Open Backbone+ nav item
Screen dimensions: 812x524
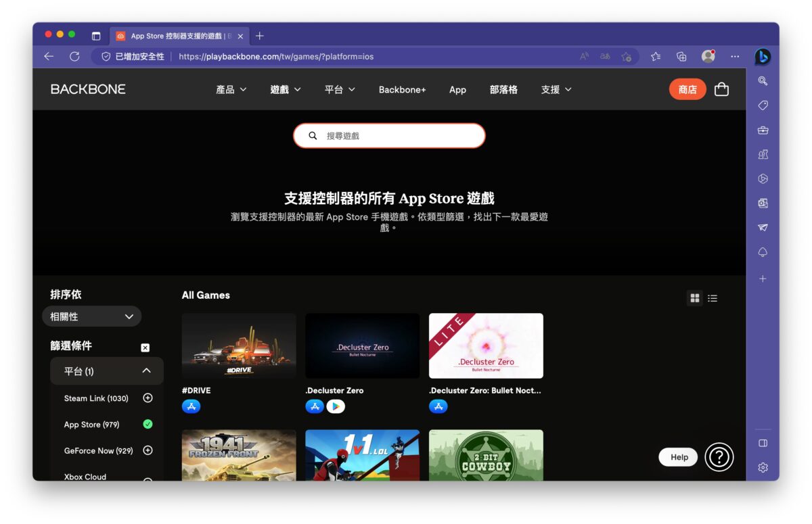click(402, 89)
